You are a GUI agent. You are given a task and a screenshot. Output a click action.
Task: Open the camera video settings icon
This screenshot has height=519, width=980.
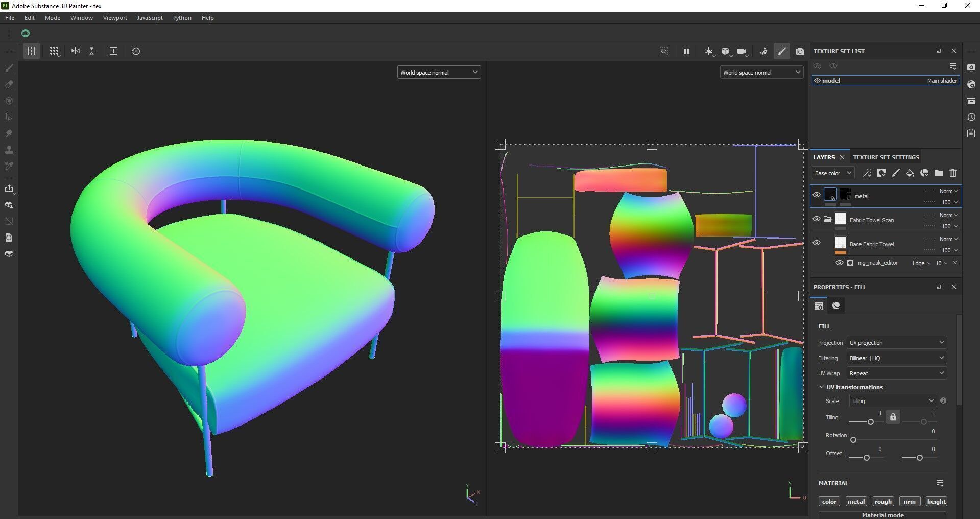click(x=742, y=51)
